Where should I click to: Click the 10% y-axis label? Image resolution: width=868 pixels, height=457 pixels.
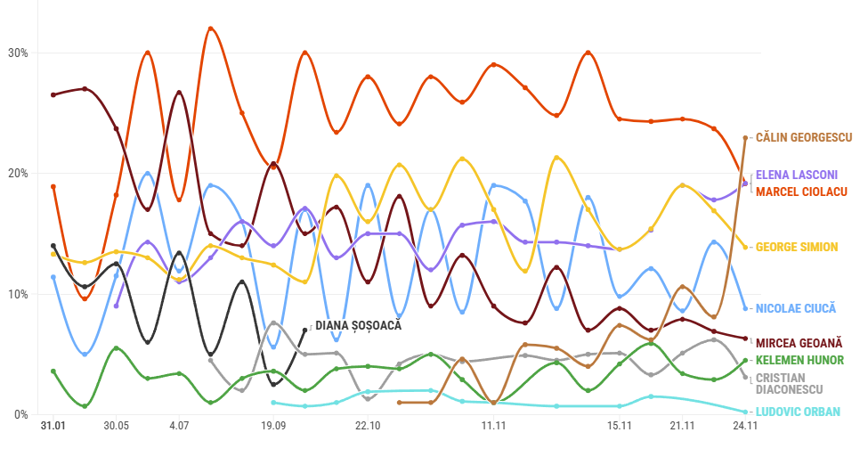[18, 294]
